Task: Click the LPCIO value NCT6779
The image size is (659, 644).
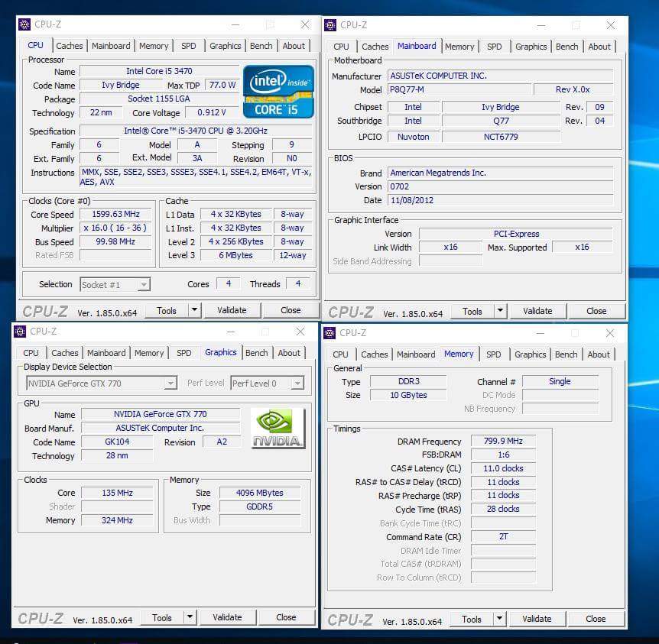Action: pyautogui.click(x=501, y=137)
